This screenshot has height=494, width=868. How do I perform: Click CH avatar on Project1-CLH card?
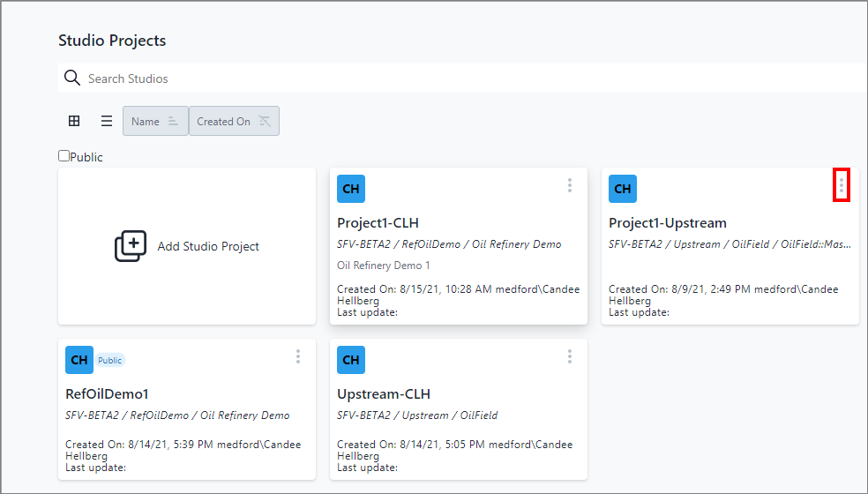click(x=351, y=189)
